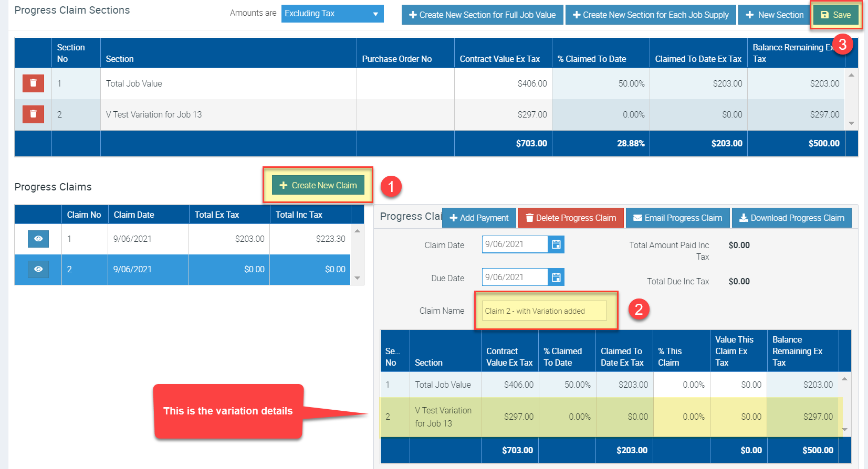Create New Section for Full Job Value
This screenshot has width=868, height=469.
point(483,15)
